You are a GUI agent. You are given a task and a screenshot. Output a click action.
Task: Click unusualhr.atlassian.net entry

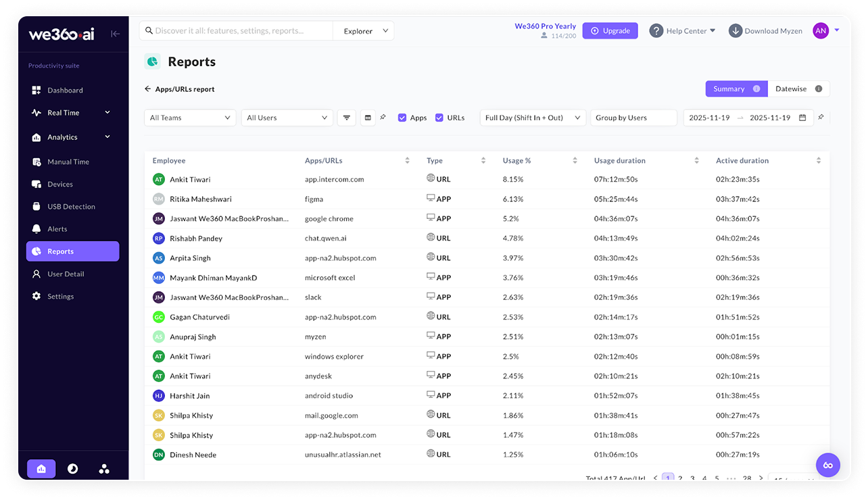[343, 455]
